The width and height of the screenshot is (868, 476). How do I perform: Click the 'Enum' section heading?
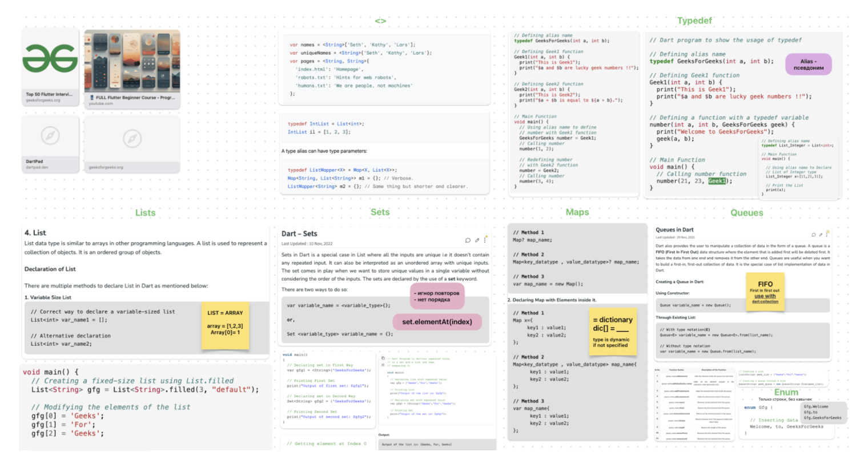(x=786, y=392)
